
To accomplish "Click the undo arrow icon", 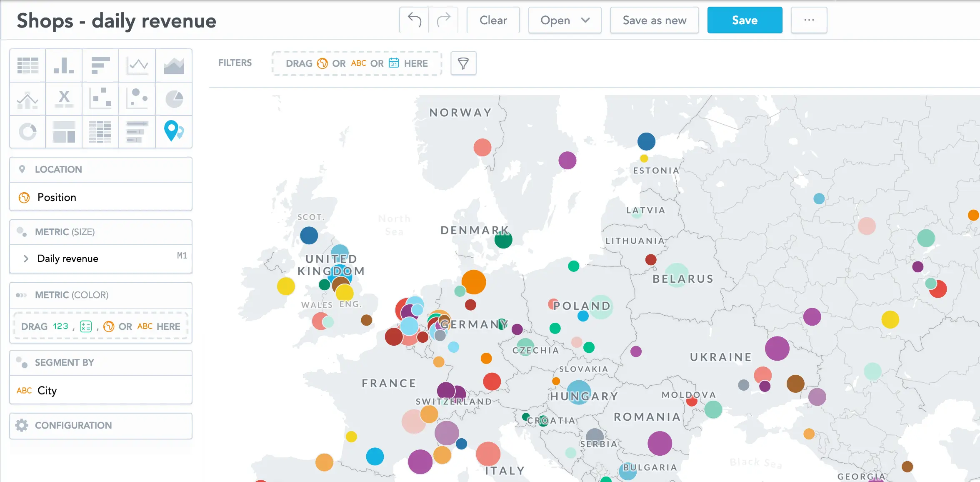I will [x=414, y=20].
